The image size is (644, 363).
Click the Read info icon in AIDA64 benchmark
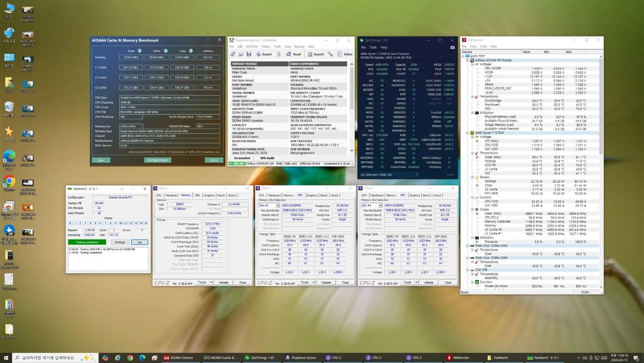(x=140, y=51)
